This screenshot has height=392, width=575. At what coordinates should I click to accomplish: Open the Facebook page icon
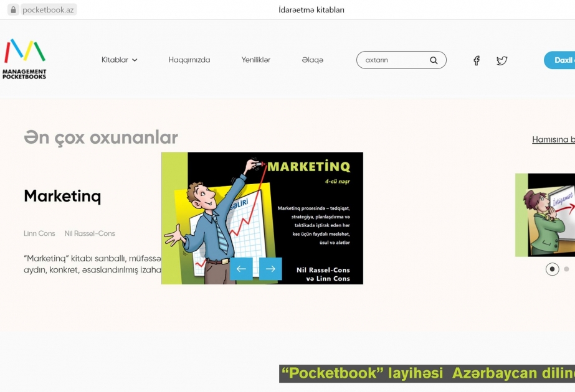click(477, 60)
